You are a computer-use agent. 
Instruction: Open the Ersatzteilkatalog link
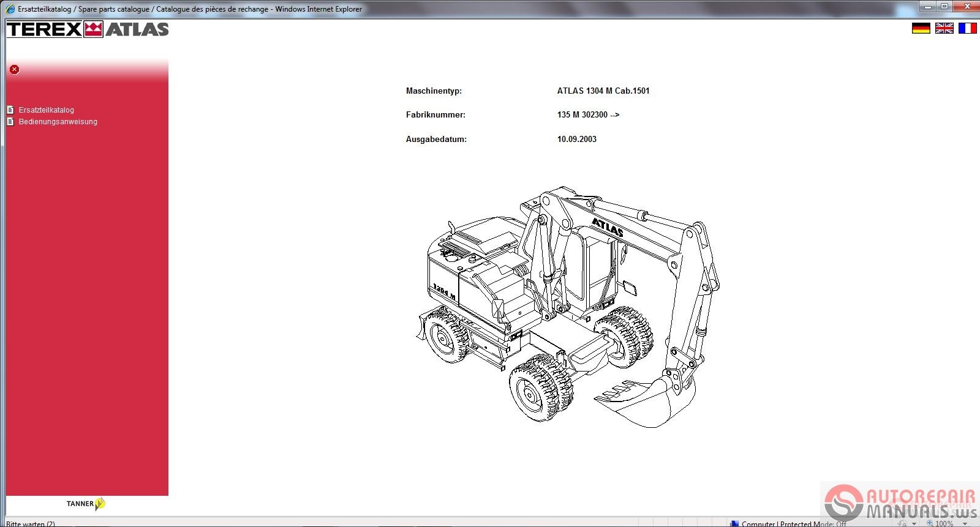point(47,110)
